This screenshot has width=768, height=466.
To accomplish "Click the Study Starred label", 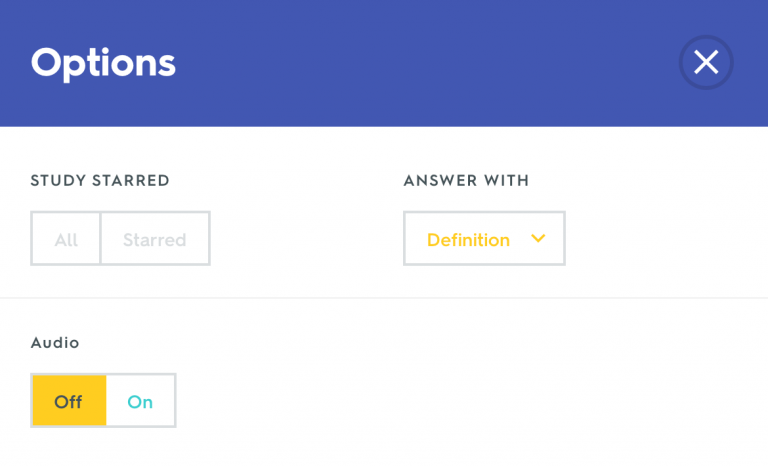I will (100, 180).
